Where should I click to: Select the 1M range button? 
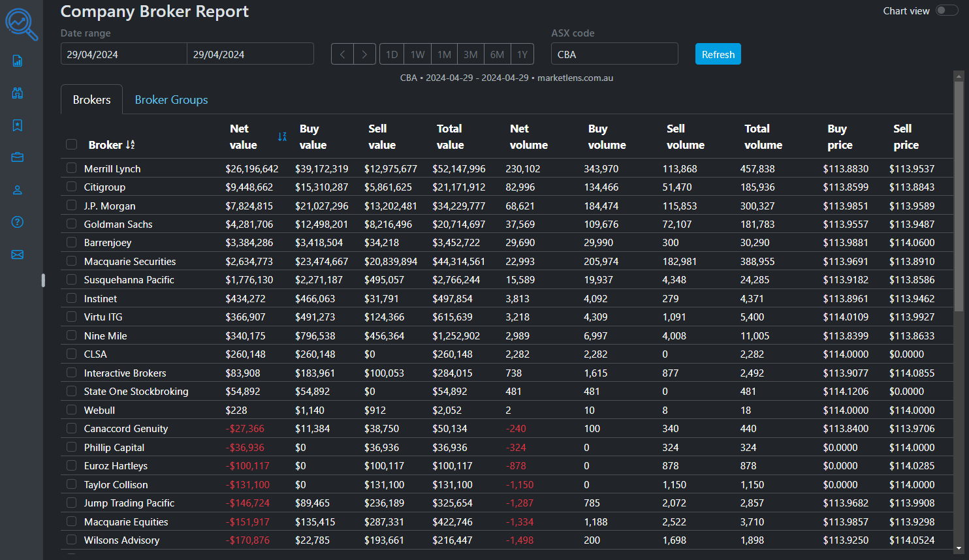(444, 54)
